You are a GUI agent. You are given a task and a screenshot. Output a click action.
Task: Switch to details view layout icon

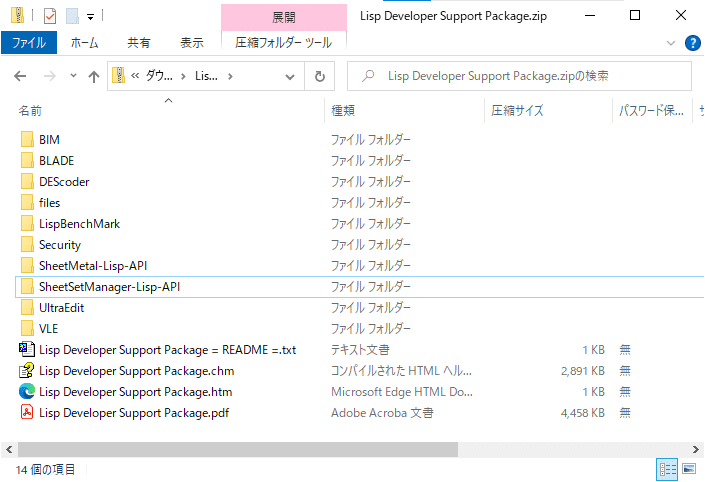[x=667, y=469]
